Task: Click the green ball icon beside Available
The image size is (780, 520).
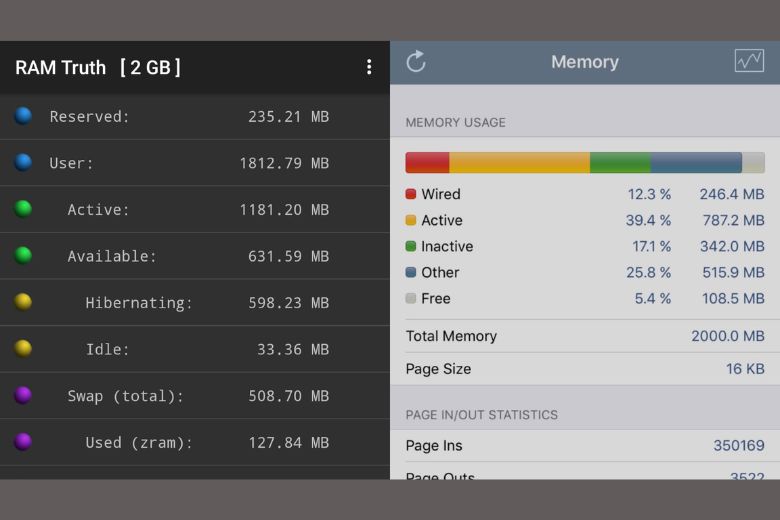Action: [x=23, y=255]
